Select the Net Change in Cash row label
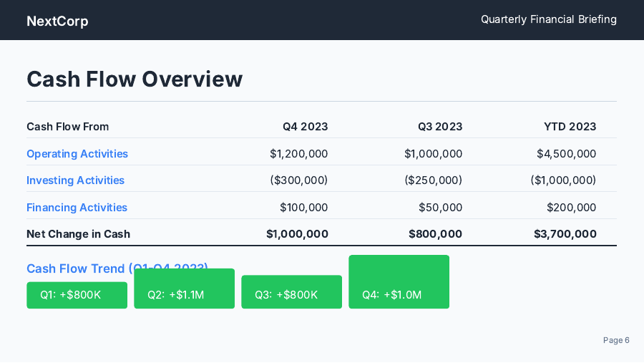The height and width of the screenshot is (363, 644). [x=78, y=234]
